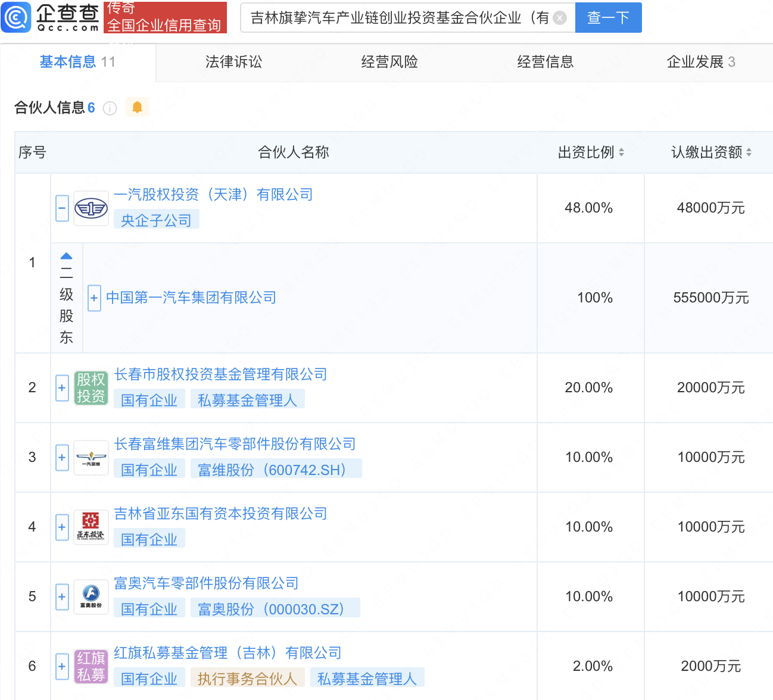Click the 一汽富维 company logo
Screen dimensions: 773x700
click(91, 458)
